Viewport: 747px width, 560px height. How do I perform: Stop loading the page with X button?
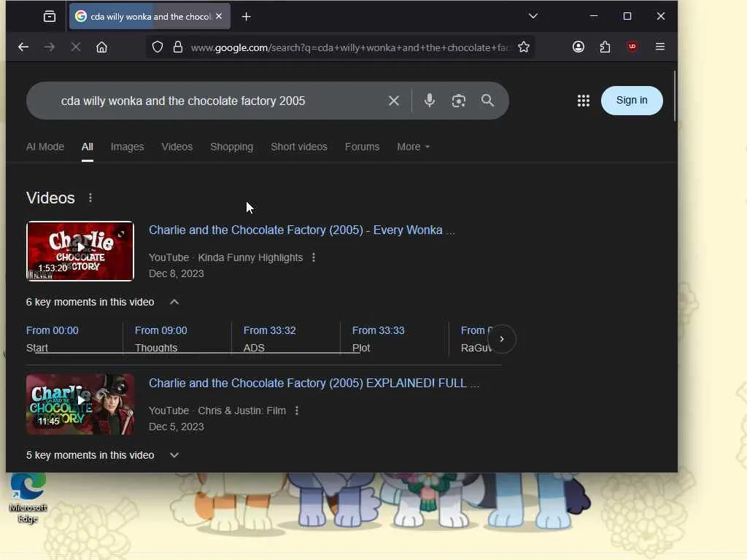click(75, 47)
